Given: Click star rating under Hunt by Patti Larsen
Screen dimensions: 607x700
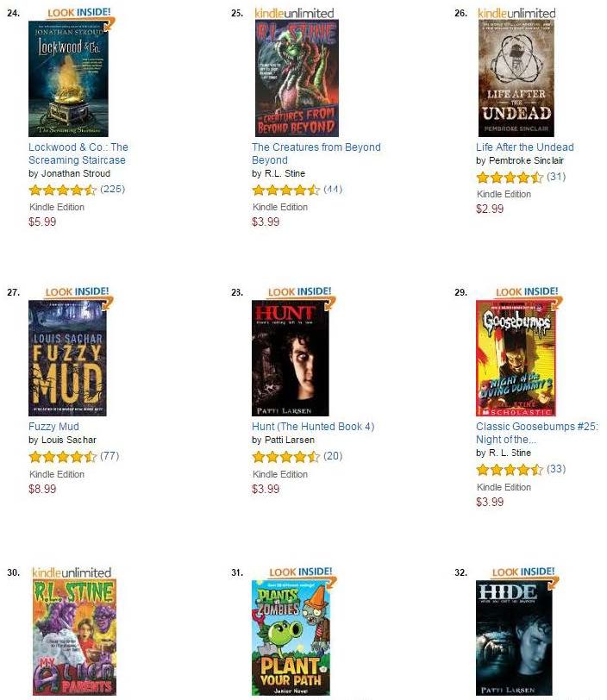Looking at the screenshot, I should [286, 457].
